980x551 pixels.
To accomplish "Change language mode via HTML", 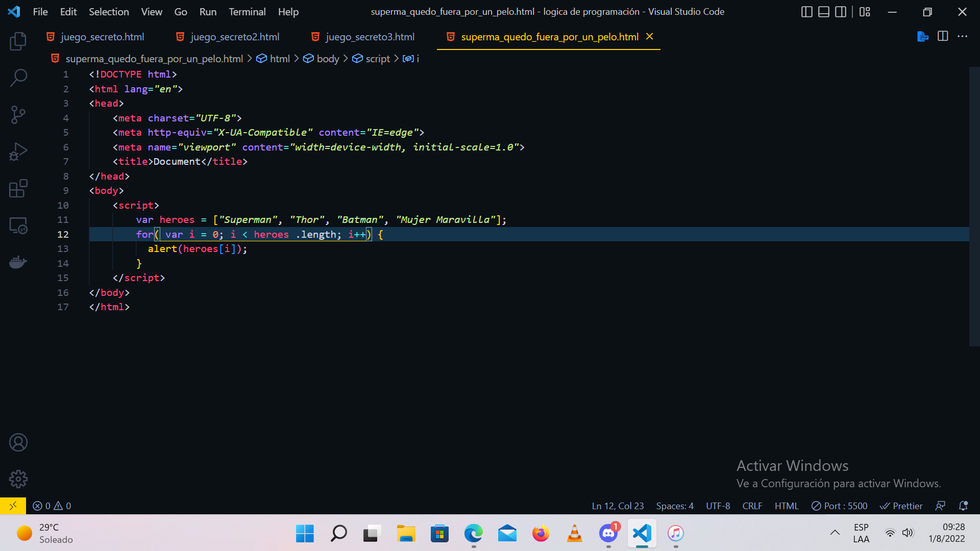I will click(x=787, y=506).
